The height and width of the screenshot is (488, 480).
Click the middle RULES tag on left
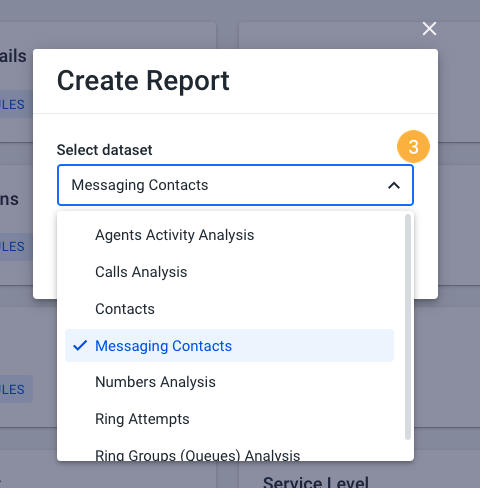click(12, 247)
